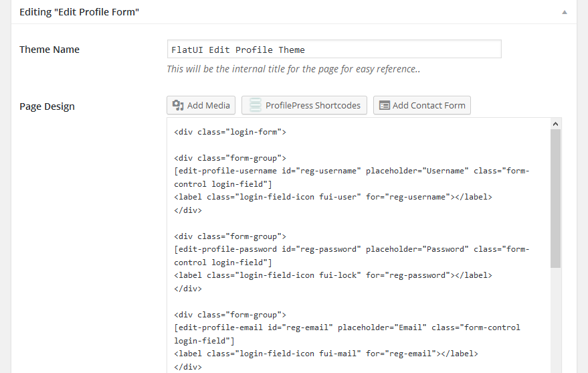Click the Editing "Edit Profile Form" heading
The image size is (588, 373).
[x=79, y=12]
